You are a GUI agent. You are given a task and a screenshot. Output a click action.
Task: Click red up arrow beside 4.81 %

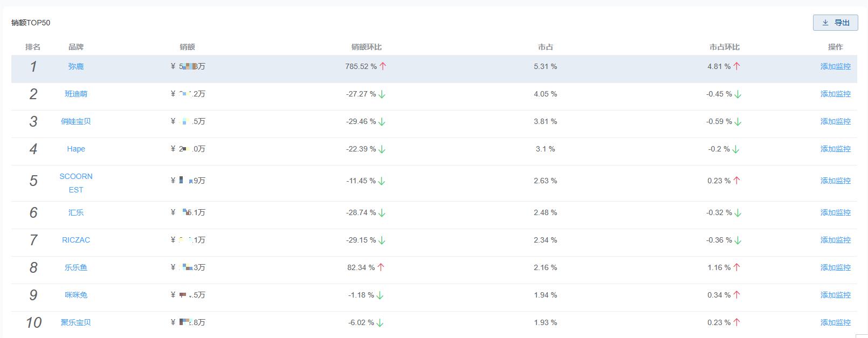point(736,66)
